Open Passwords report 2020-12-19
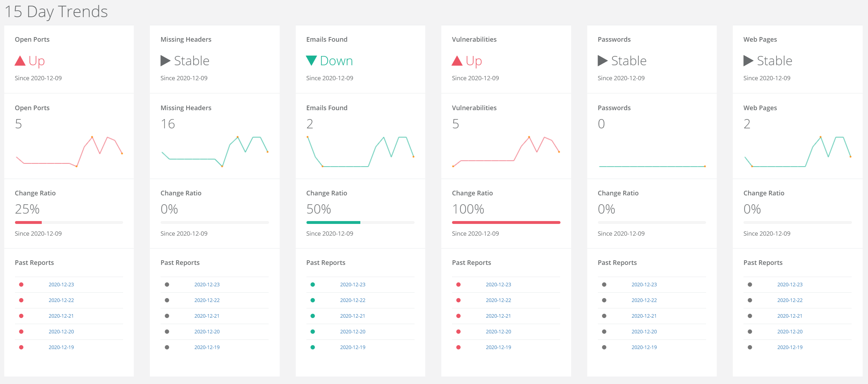Image resolution: width=868 pixels, height=384 pixels. tap(644, 347)
